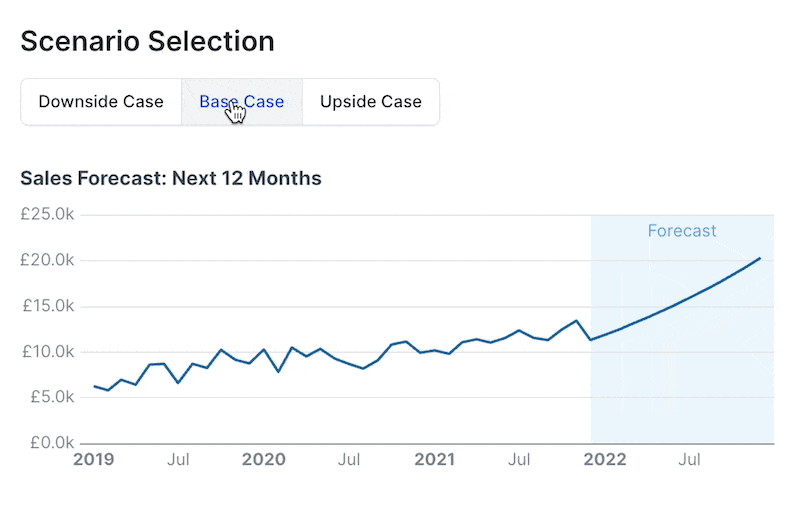Viewport: 800px width, 518px height.
Task: Click the end point of the forecast line
Action: point(760,258)
